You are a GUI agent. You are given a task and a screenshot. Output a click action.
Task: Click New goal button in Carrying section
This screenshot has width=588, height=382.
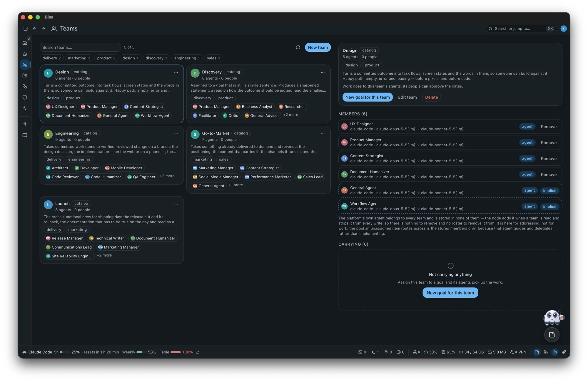[x=450, y=293]
